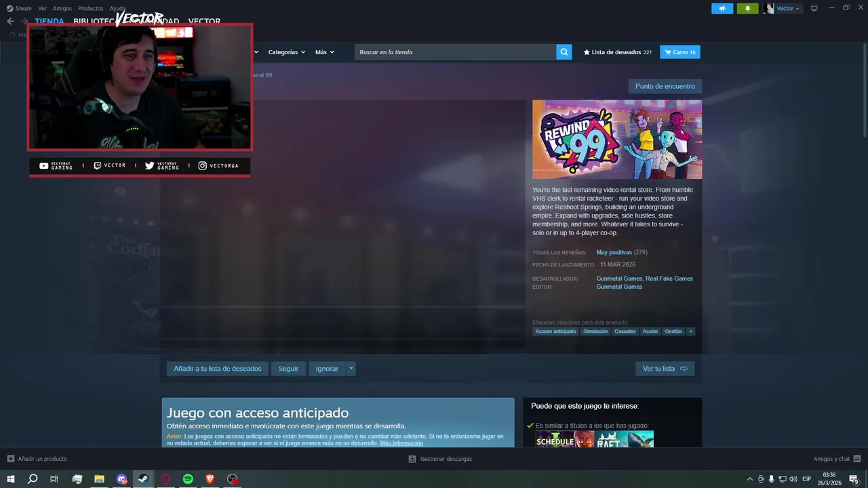Go to the TIENDA tab
This screenshot has width=868, height=488.
(50, 21)
